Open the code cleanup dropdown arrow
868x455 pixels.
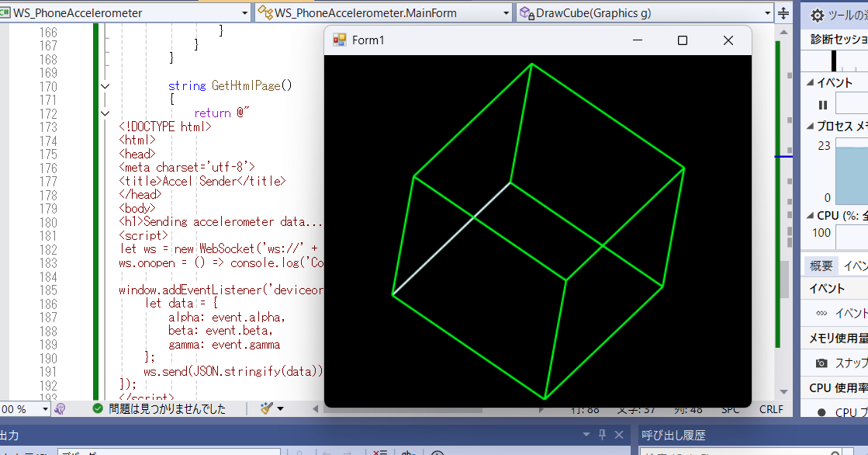[280, 409]
